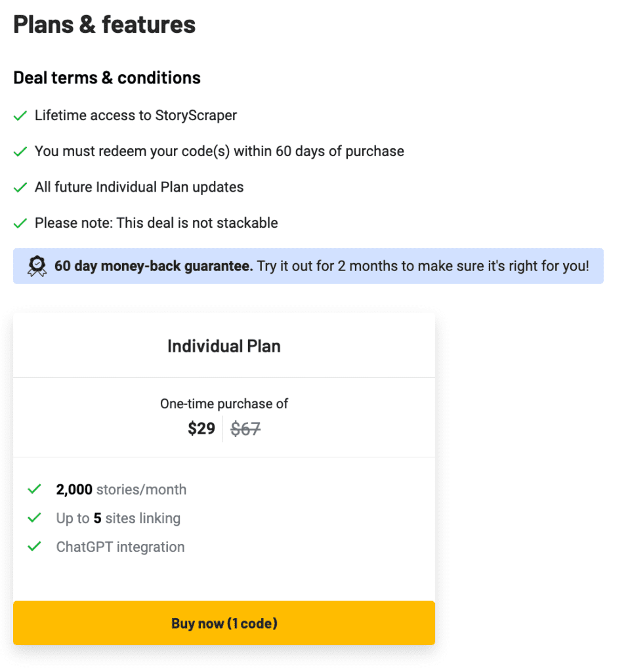The width and height of the screenshot is (630, 672).
Task: Click checkmark beside Lifetime access to StoryScraper
Action: pos(20,115)
